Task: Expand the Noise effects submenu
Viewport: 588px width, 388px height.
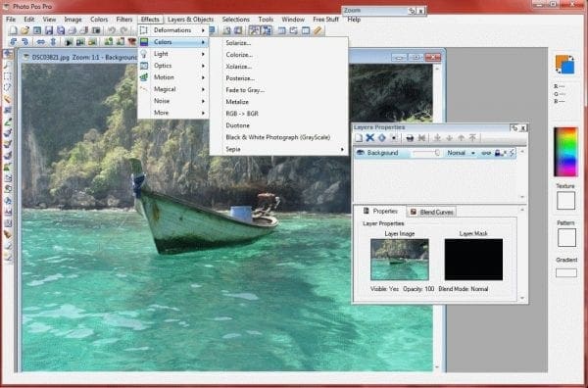Action: [x=173, y=101]
